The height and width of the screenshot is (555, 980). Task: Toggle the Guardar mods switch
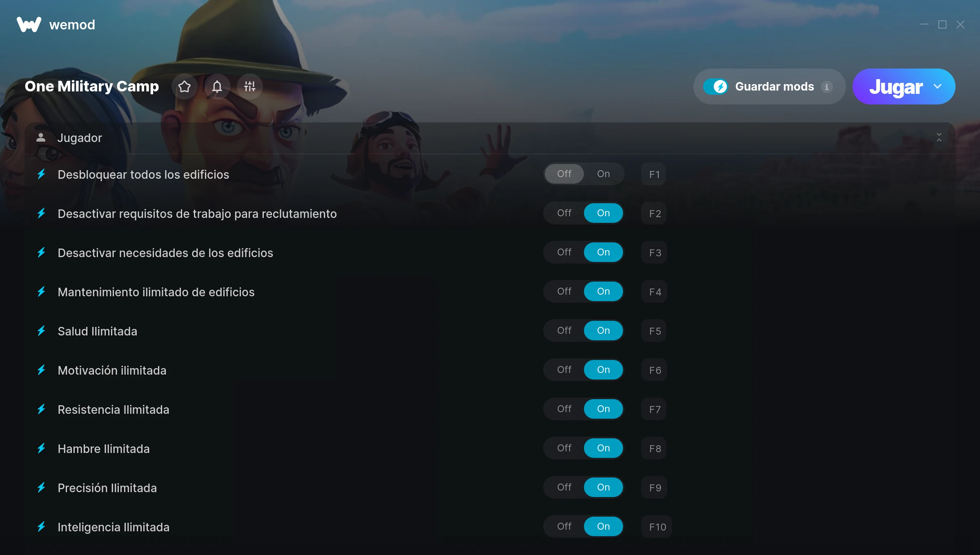[715, 87]
